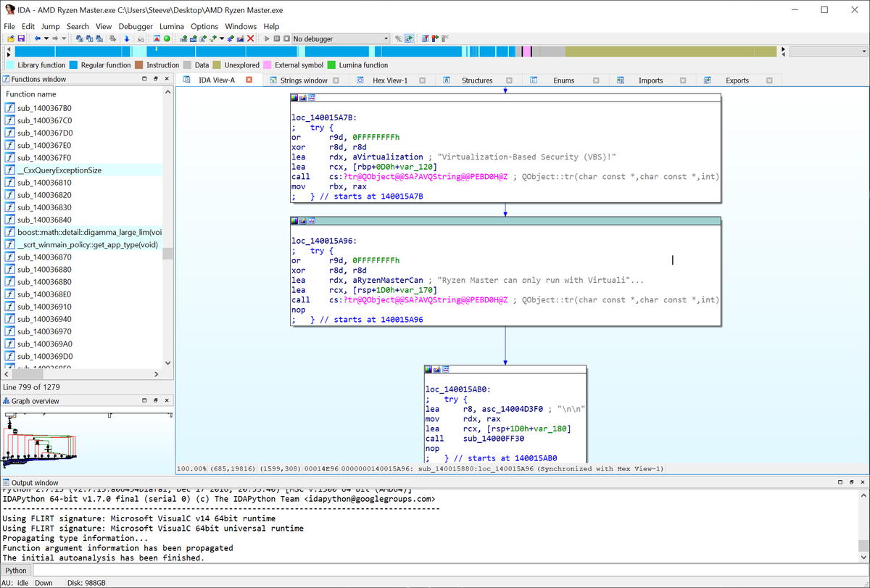Click the Functions list vertical scrollbar thumb
Screen dimensions: 870x588
(167, 253)
